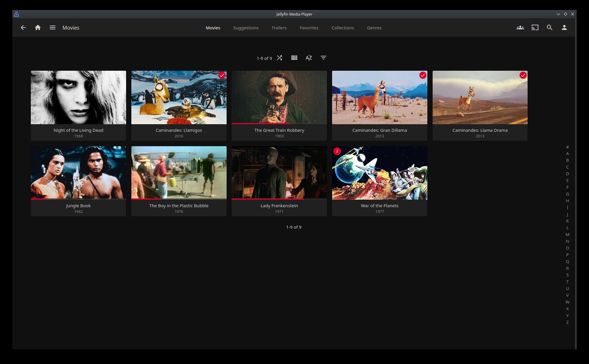Image resolution: width=589 pixels, height=364 pixels.
Task: Switch to the Movies tab
Action: [x=213, y=28]
